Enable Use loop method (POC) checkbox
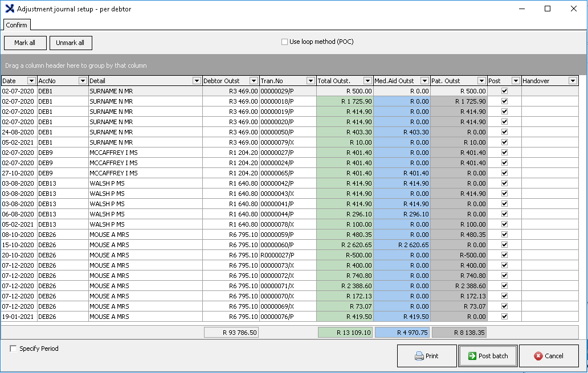This screenshot has height=373, width=588. (285, 42)
